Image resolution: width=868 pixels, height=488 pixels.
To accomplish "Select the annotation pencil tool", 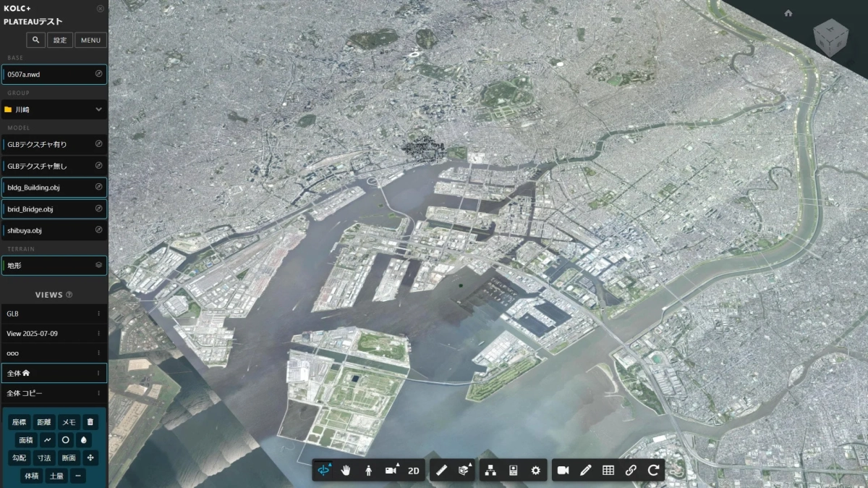I will pos(585,470).
